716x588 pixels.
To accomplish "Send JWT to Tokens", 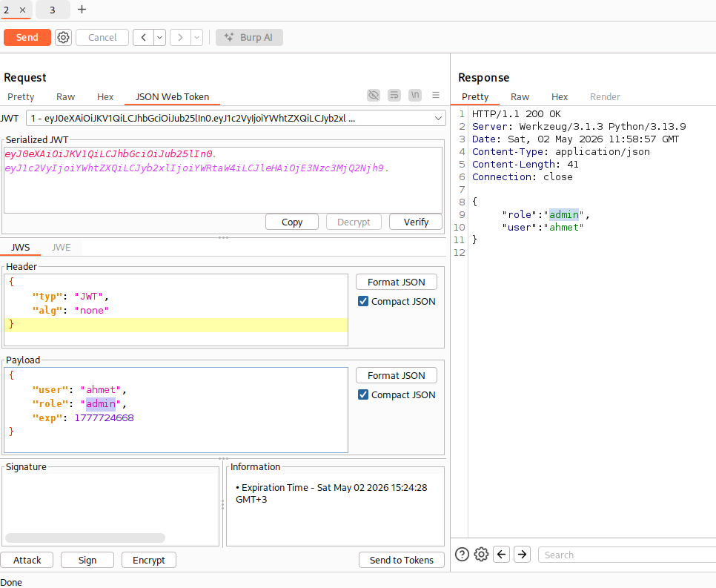I will 402,560.
